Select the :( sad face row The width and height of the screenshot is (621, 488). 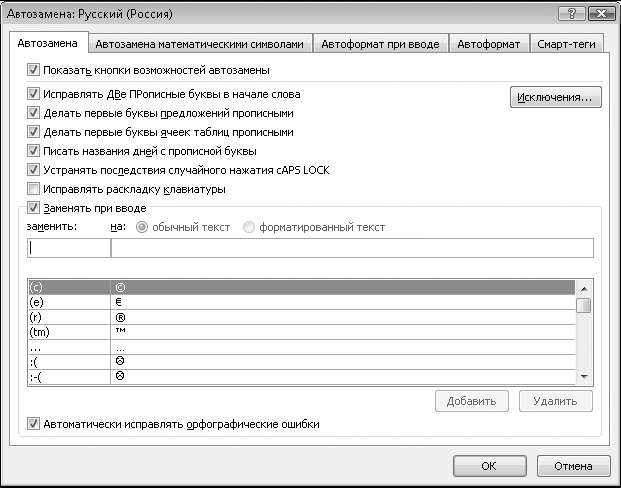302,362
